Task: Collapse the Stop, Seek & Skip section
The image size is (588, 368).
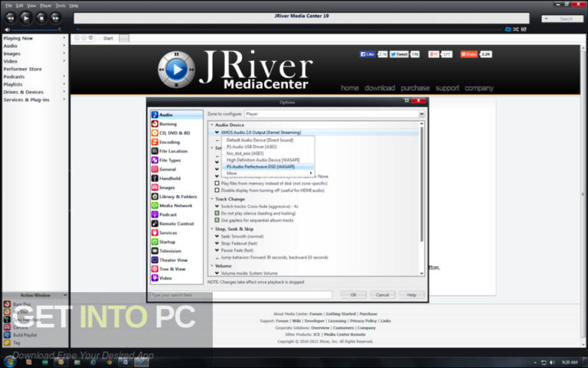Action: click(212, 229)
